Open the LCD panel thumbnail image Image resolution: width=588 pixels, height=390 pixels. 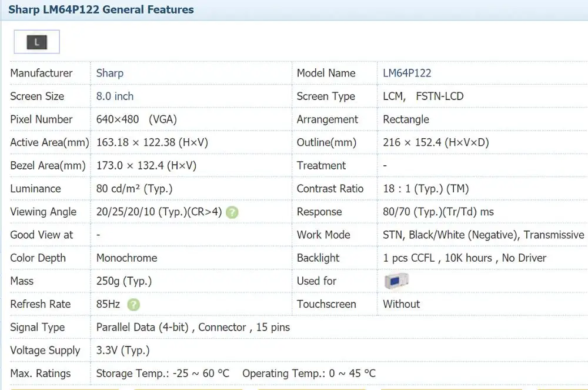(36, 42)
